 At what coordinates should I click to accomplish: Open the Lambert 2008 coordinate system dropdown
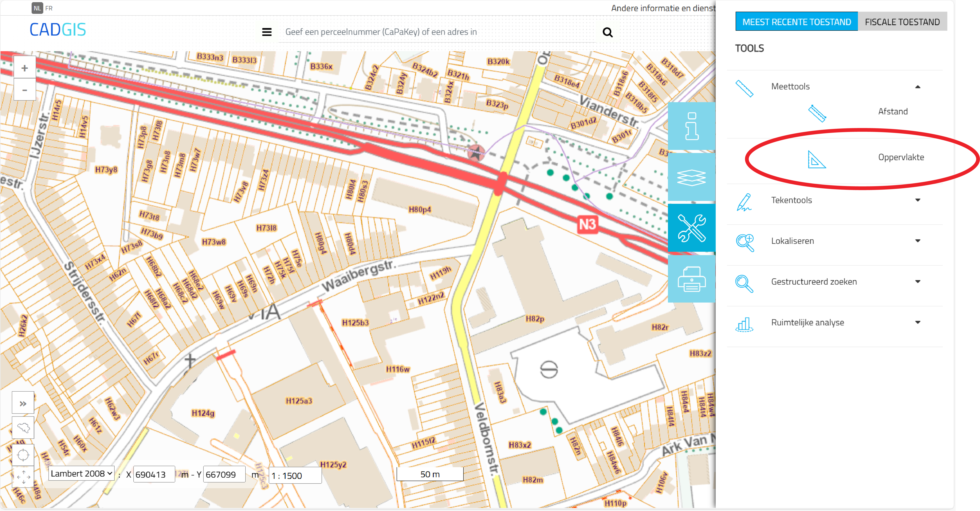81,474
